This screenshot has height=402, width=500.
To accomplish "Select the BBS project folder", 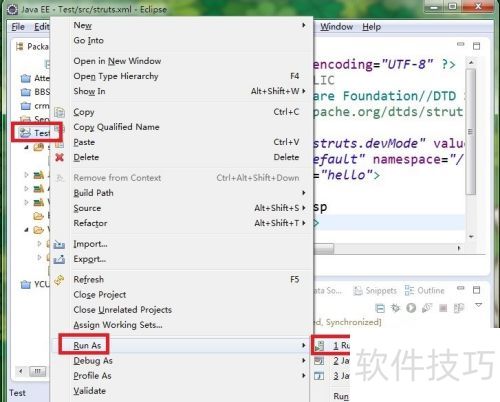I will pyautogui.click(x=35, y=92).
